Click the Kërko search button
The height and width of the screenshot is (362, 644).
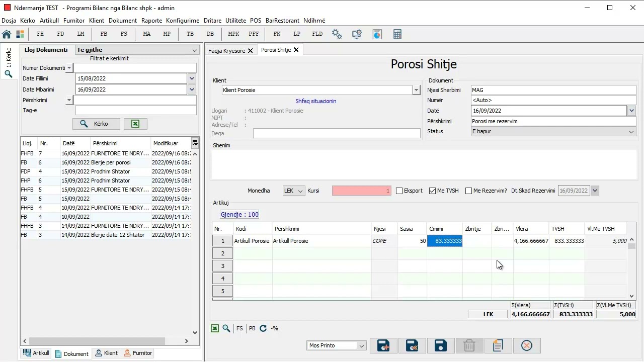pyautogui.click(x=97, y=124)
